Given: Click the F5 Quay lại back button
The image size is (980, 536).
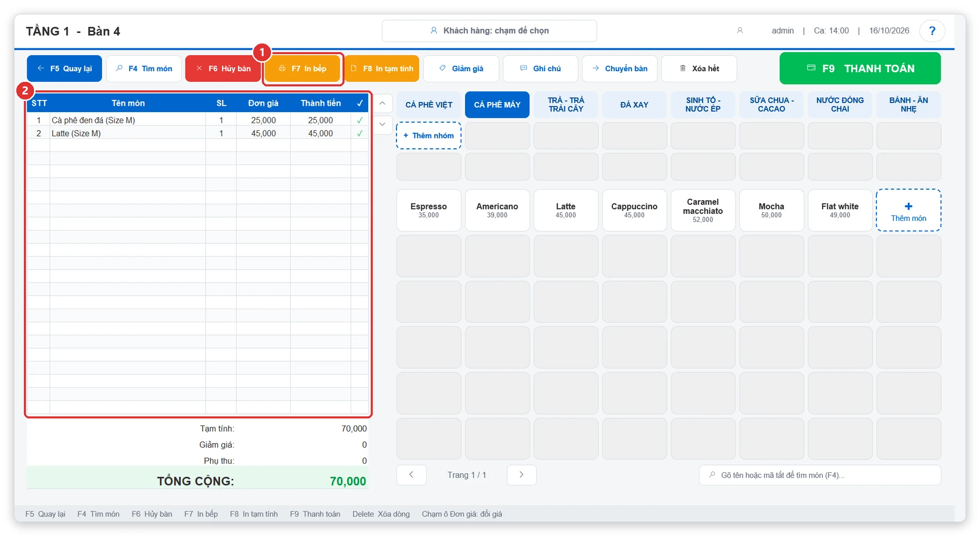Looking at the screenshot, I should pyautogui.click(x=64, y=69).
